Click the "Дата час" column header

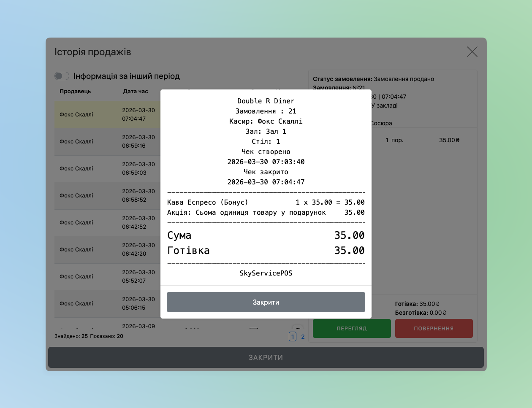[136, 92]
